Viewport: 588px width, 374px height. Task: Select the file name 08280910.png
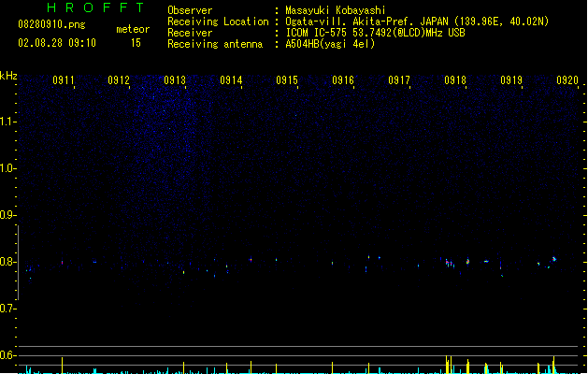[x=51, y=24]
